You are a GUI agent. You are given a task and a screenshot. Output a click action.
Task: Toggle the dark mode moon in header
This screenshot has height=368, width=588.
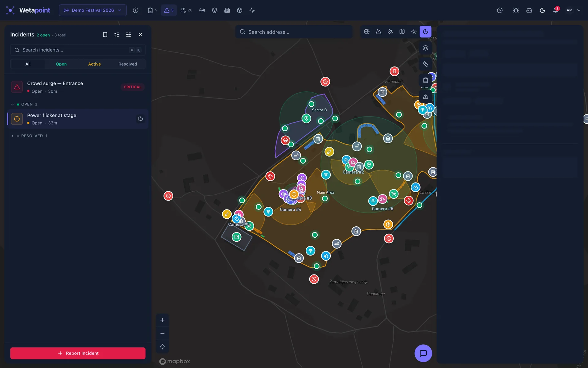coord(542,10)
